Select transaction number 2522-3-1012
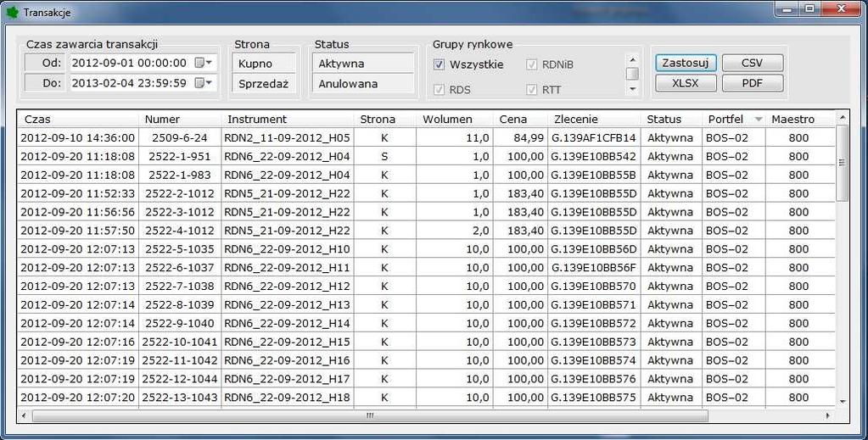868x440 pixels. click(180, 212)
